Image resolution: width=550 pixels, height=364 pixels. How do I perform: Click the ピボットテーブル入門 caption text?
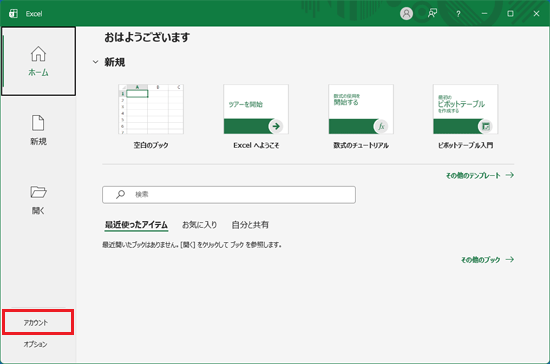tap(465, 145)
